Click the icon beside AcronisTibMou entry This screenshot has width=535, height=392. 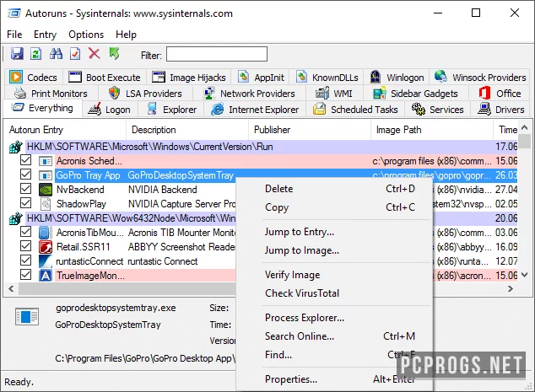point(46,233)
